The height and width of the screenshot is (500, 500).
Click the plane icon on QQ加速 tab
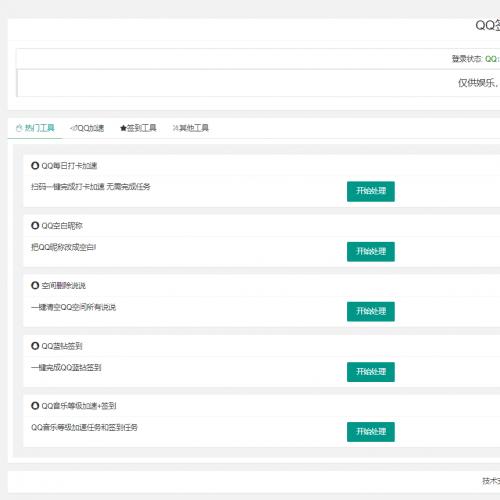tap(73, 128)
